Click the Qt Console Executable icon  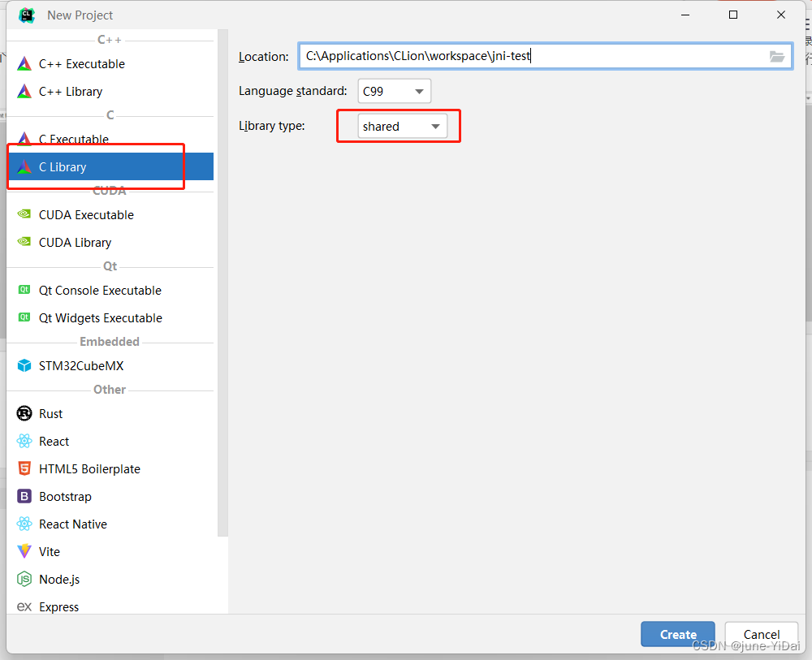coord(24,289)
